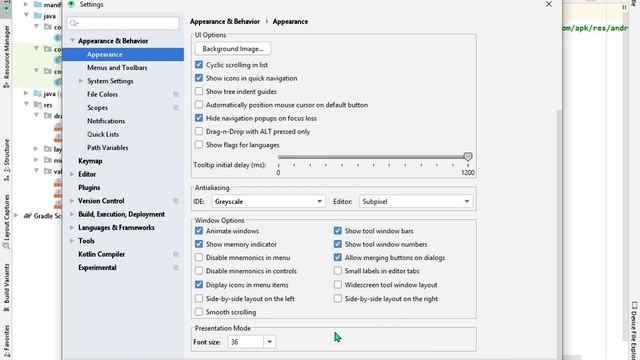Open the Keymap settings page

[90, 161]
